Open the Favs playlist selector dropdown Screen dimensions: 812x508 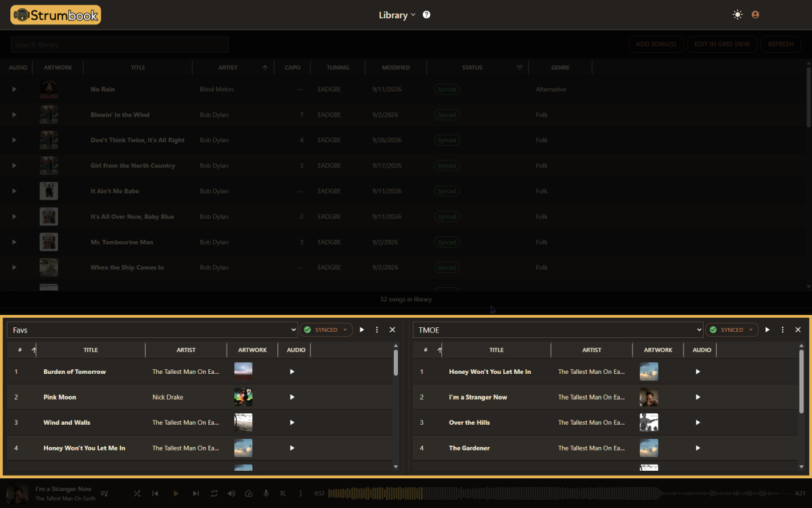click(152, 330)
